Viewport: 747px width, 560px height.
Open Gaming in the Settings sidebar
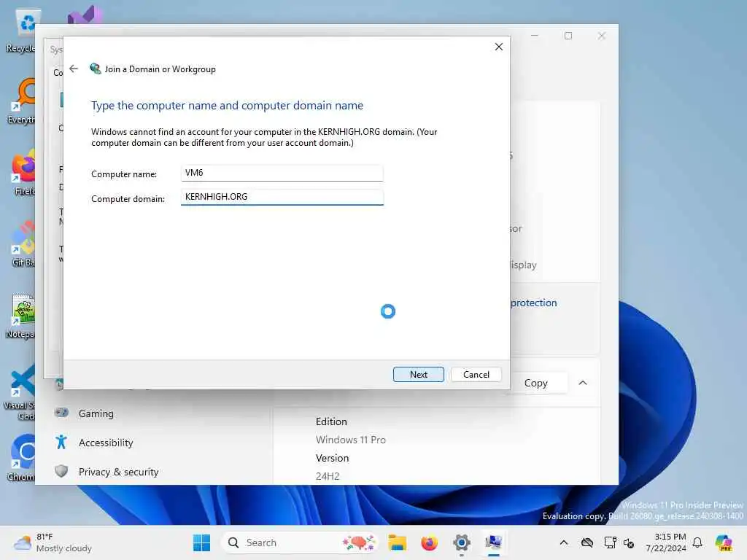click(96, 413)
